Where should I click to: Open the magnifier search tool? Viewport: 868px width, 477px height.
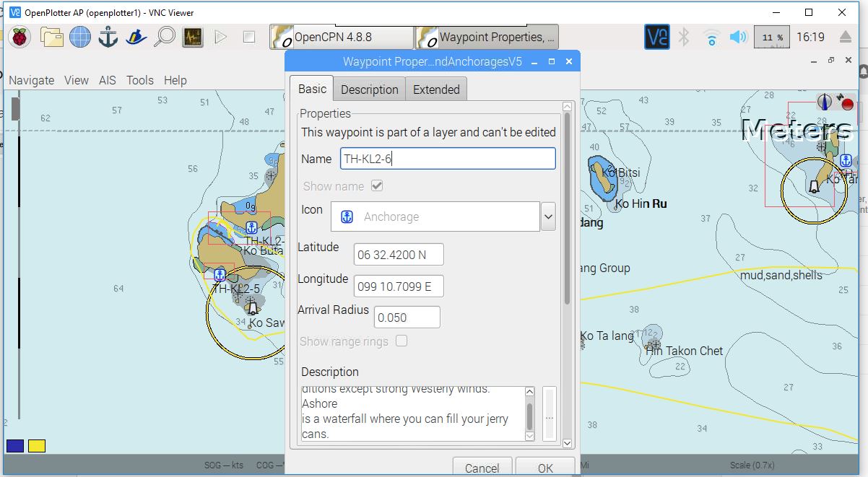[163, 37]
